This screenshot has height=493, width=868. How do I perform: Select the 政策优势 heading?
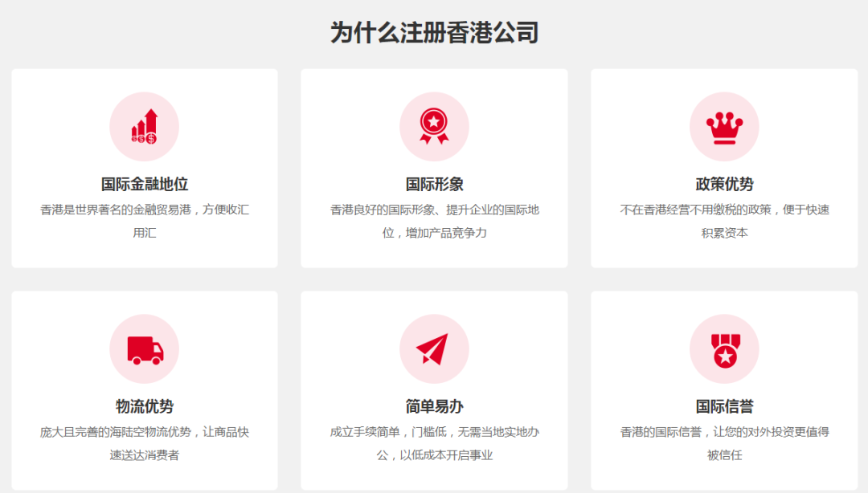point(724,183)
